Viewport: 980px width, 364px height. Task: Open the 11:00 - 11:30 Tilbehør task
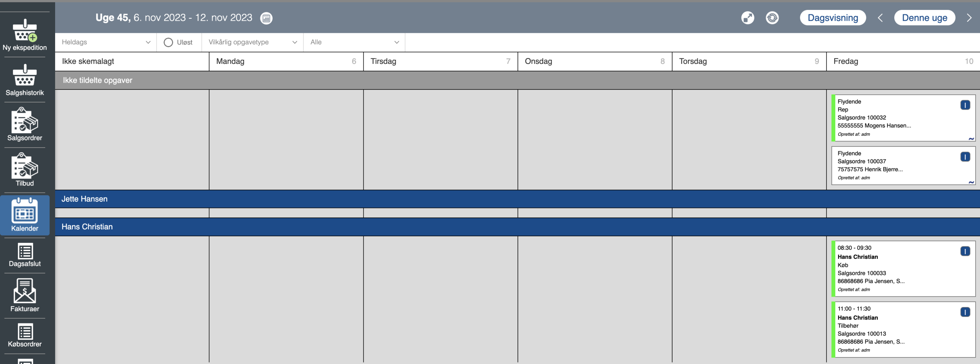tap(903, 330)
